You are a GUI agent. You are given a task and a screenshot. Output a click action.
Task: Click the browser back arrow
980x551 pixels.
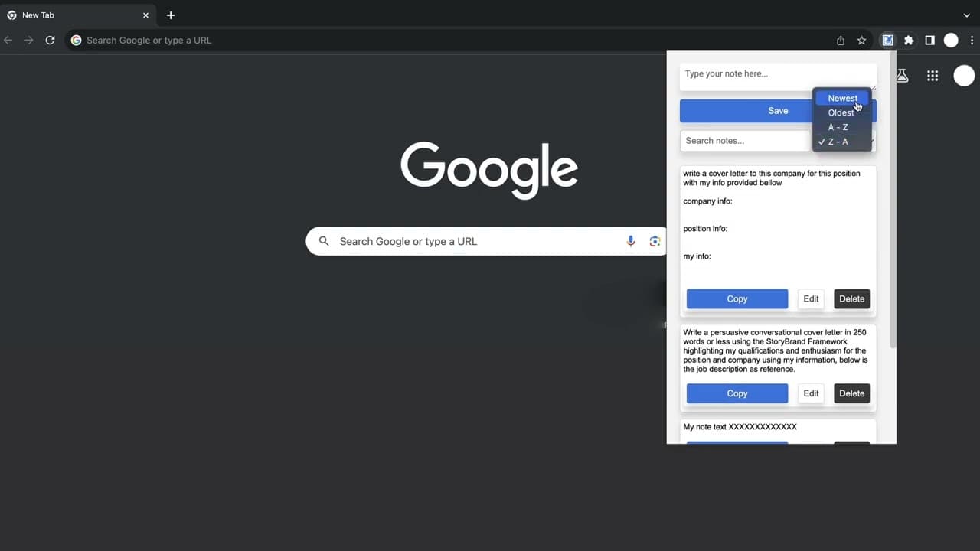pos(8,41)
